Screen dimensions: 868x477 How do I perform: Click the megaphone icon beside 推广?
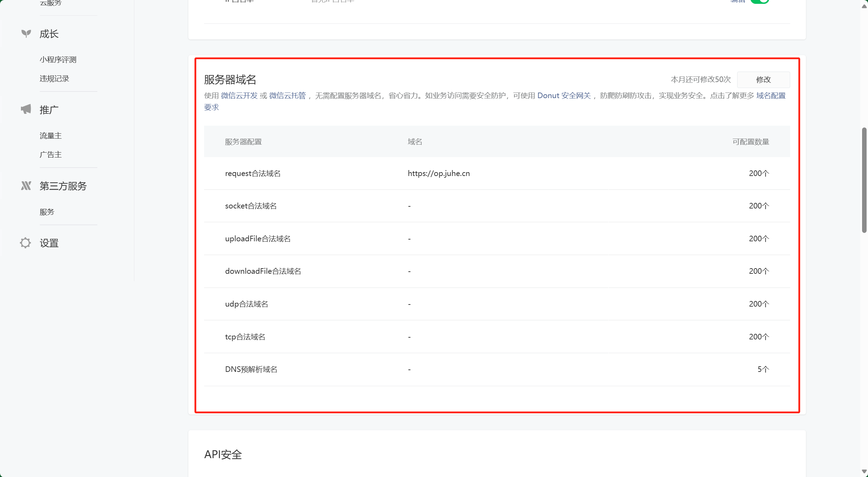coord(26,109)
